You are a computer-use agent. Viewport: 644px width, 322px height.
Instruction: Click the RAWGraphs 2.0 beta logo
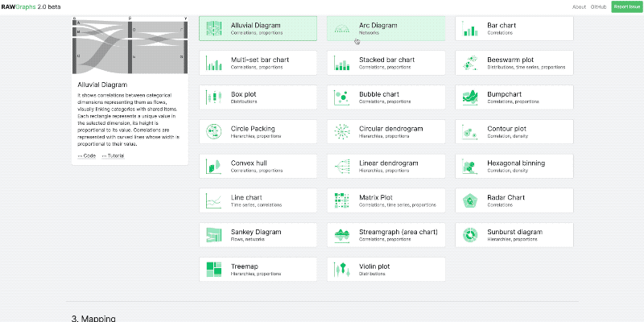31,7
